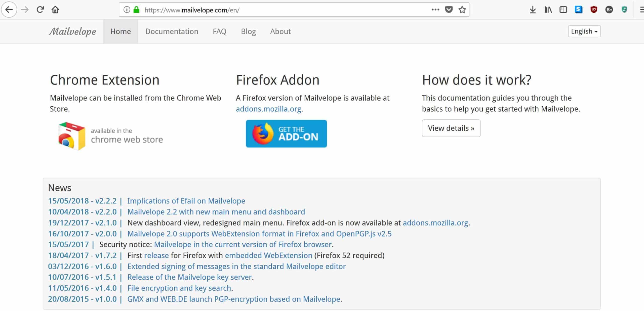Open the browser home page icon
Screen dimensions: 644x311
tap(55, 10)
